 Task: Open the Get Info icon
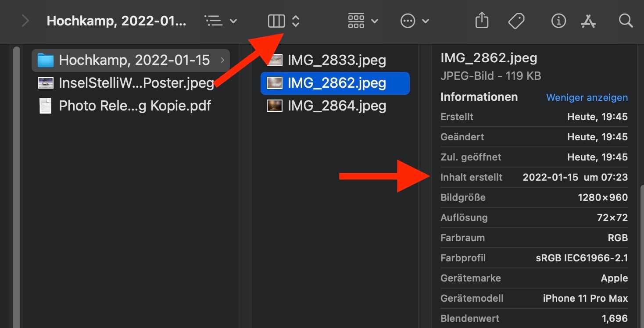pos(558,21)
